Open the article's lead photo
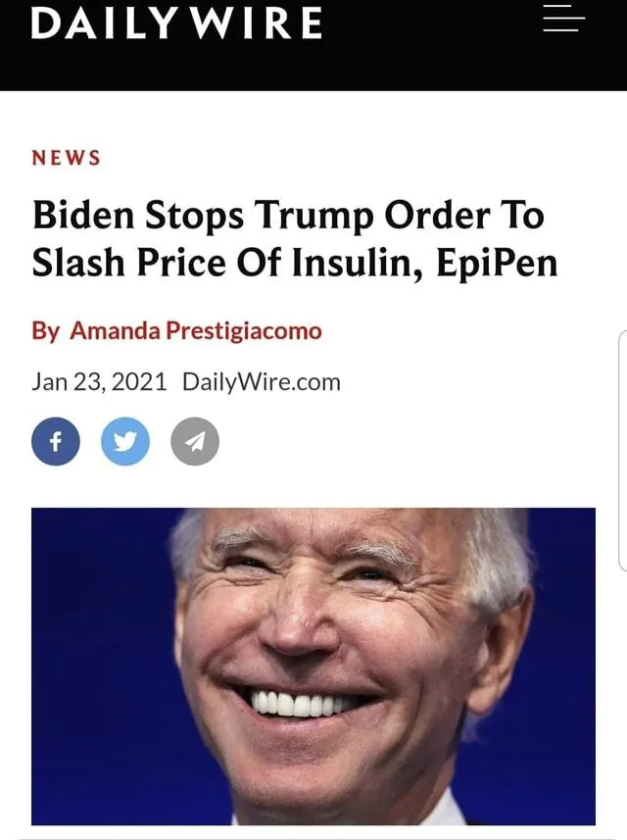 click(313, 667)
